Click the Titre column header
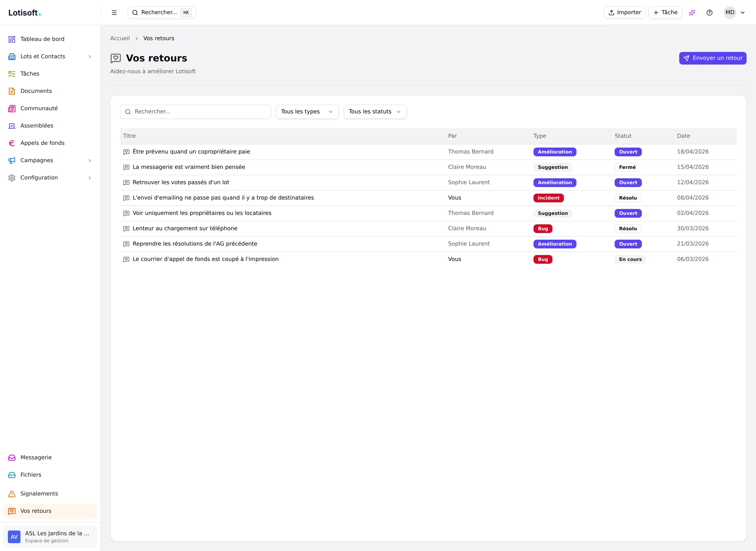This screenshot has height=551, width=756. (x=130, y=136)
